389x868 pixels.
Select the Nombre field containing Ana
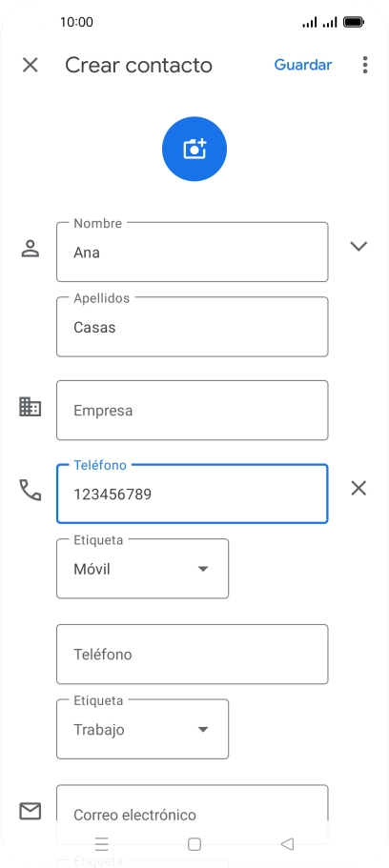pos(193,252)
